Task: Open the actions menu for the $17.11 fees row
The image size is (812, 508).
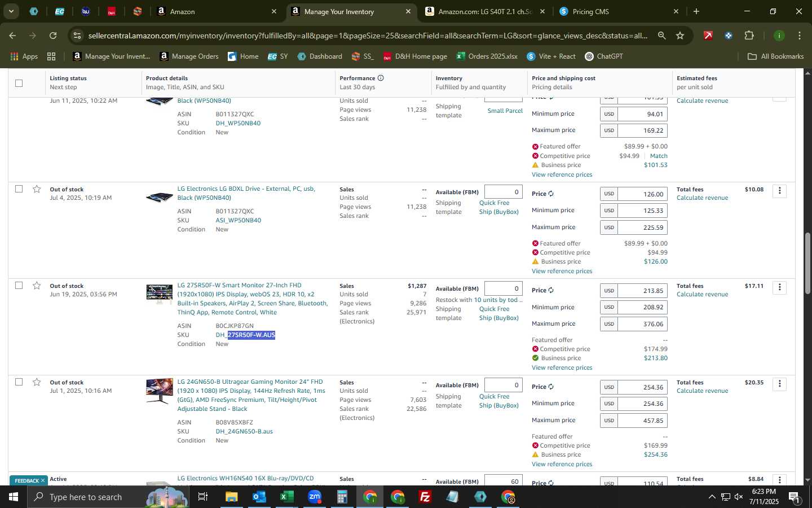Action: (779, 287)
